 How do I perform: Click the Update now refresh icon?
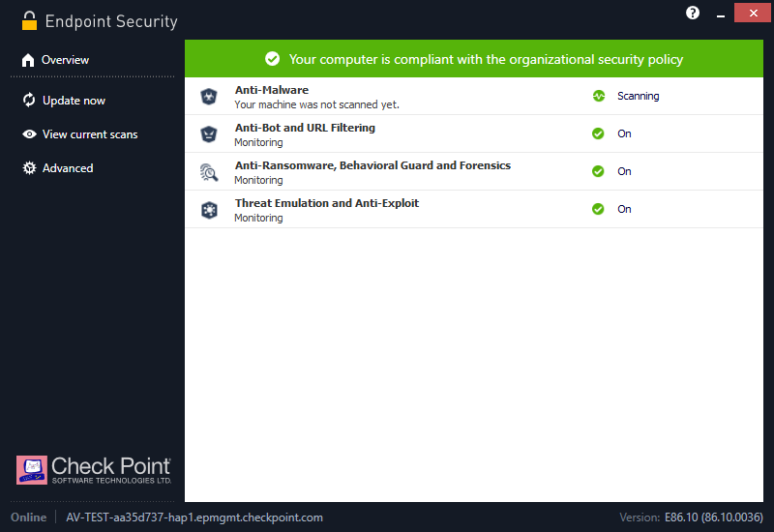tap(29, 101)
